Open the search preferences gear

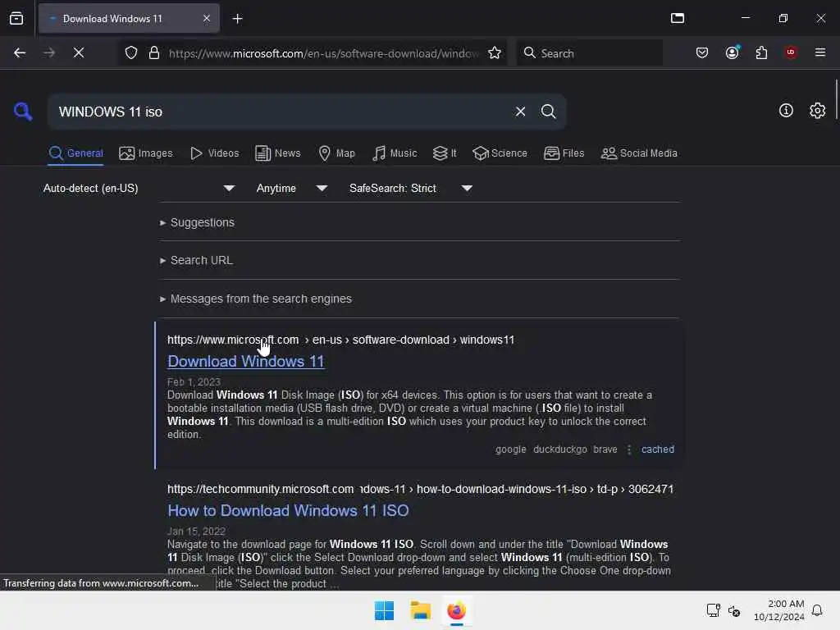coord(817,111)
